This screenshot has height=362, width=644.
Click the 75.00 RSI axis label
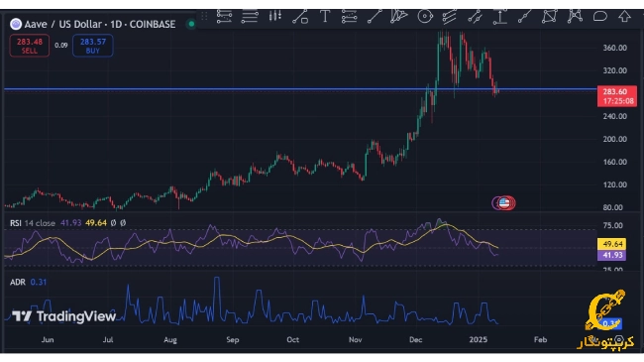coord(612,225)
